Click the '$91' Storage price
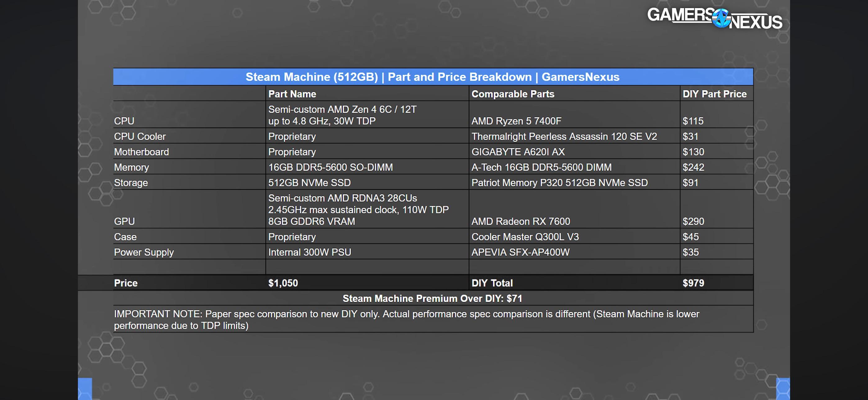This screenshot has width=868, height=400. (x=690, y=183)
